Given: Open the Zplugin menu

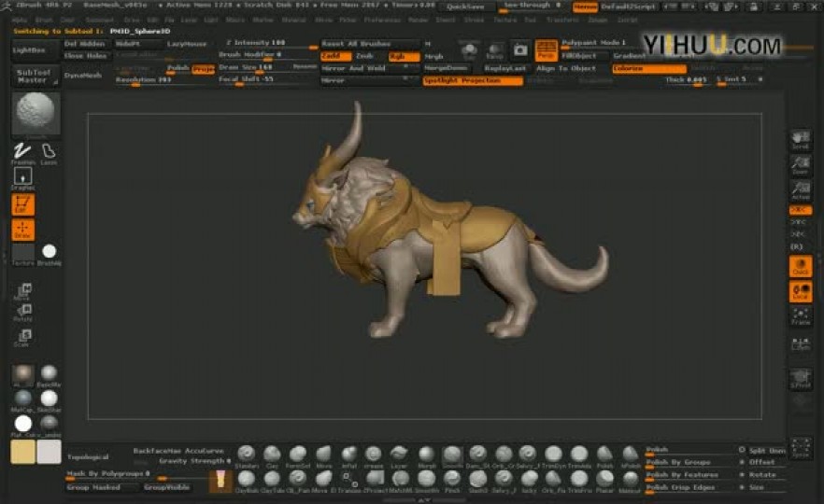Looking at the screenshot, I should [x=598, y=20].
